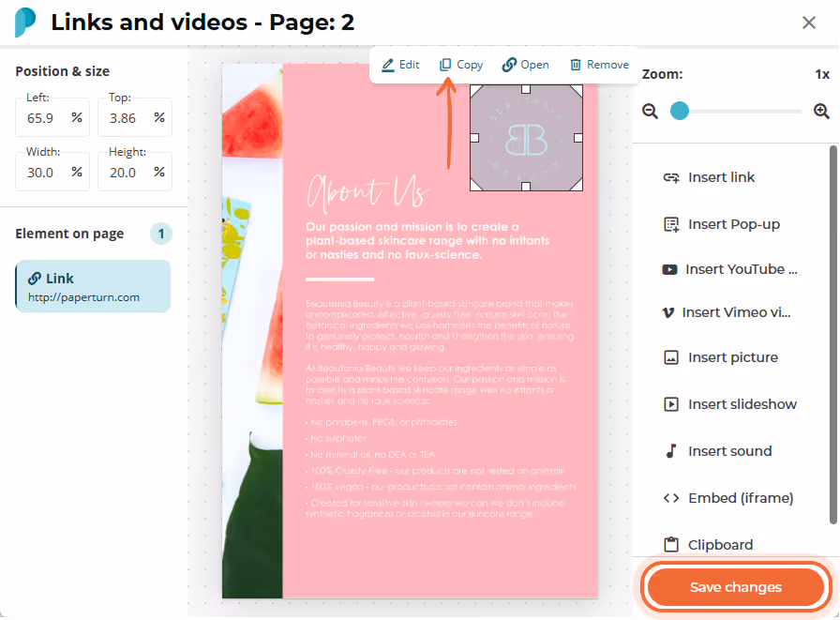Click the Element on page heading
This screenshot has width=840, height=620.
(x=69, y=234)
